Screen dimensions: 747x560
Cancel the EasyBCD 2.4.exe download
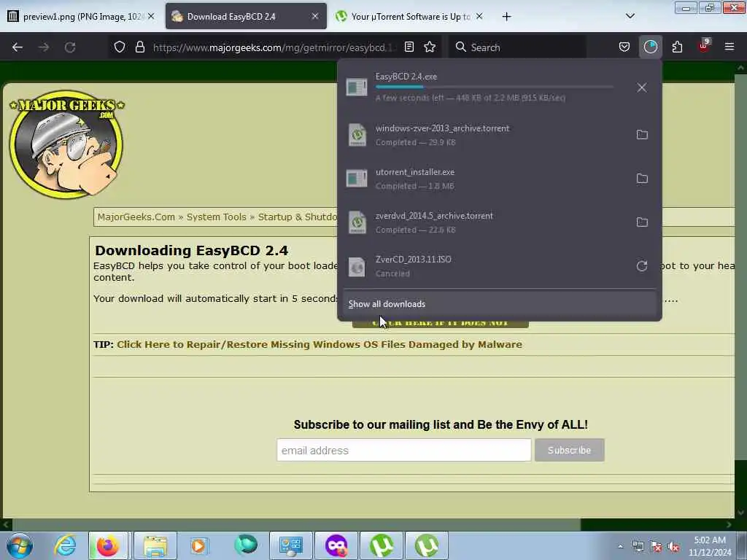642,87
